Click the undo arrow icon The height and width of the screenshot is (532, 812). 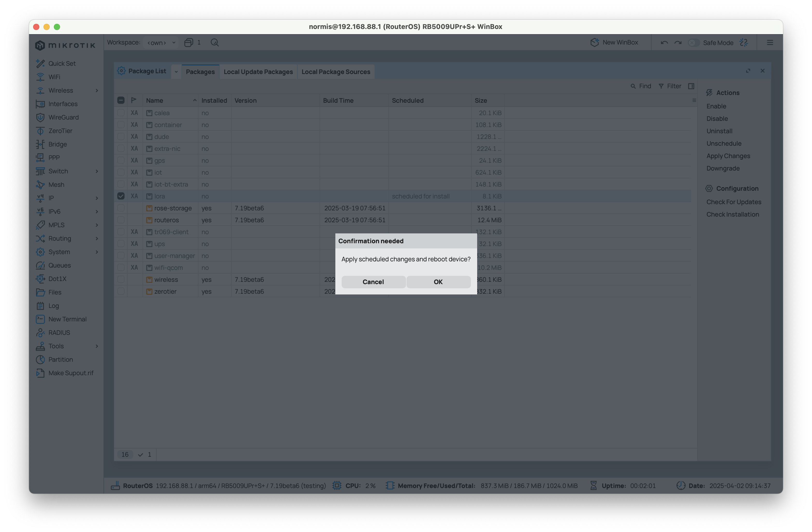664,42
